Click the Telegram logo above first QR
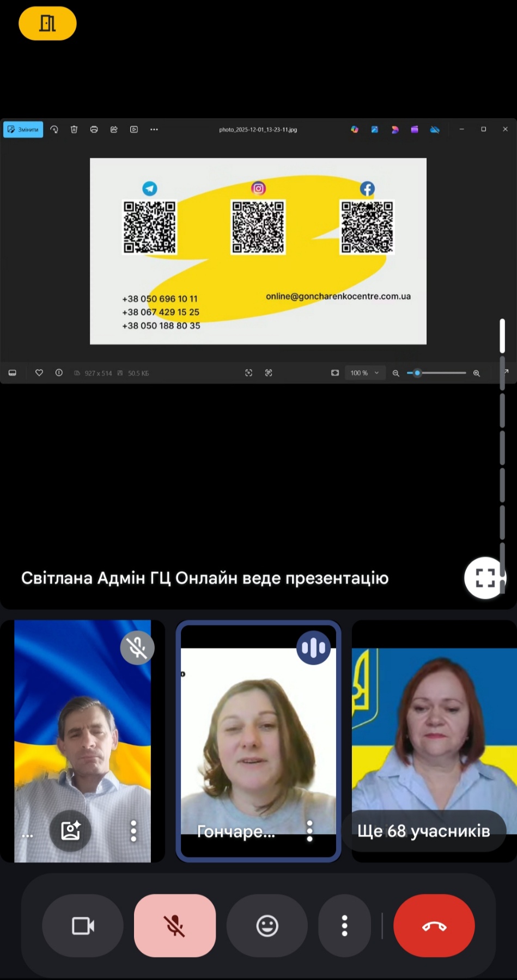This screenshot has width=517, height=980. coord(150,188)
